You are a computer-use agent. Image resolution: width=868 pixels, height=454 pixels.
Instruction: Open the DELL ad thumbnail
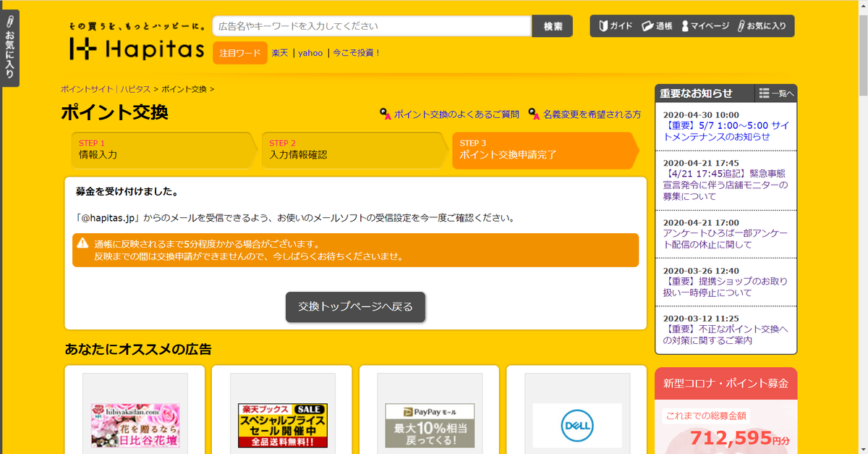(577, 425)
